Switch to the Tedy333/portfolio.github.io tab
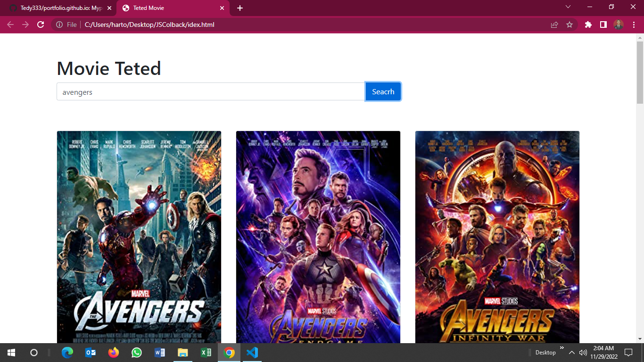 pos(60,8)
